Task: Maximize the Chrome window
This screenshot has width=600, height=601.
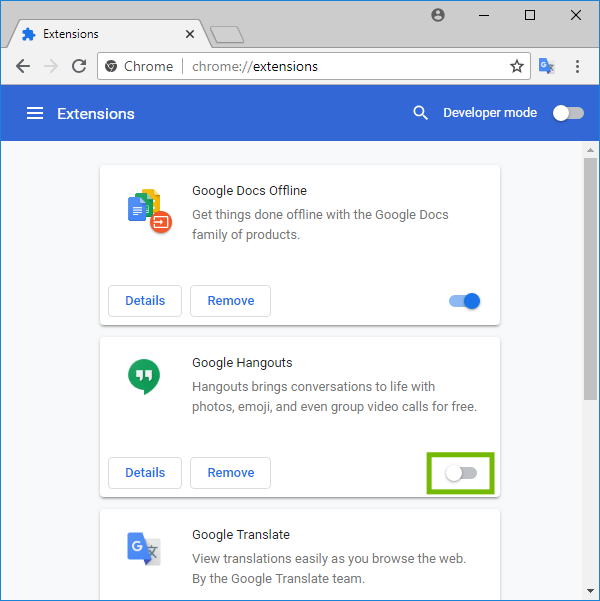Action: click(x=530, y=15)
